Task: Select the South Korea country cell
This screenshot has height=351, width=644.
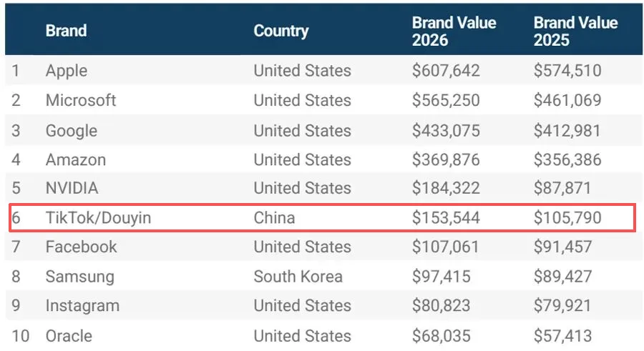Action: point(298,276)
